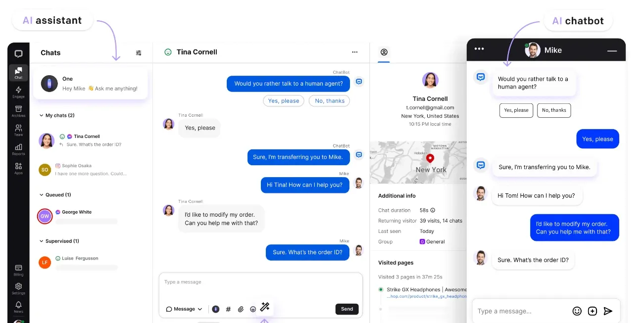Select the customer details profile tab
The image size is (644, 323).
tap(384, 52)
